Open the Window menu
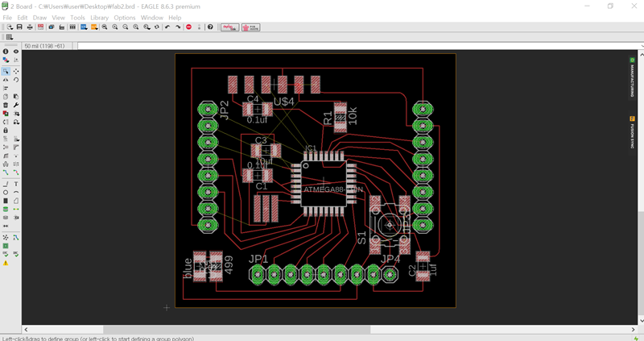This screenshot has height=341, width=644. click(x=152, y=18)
